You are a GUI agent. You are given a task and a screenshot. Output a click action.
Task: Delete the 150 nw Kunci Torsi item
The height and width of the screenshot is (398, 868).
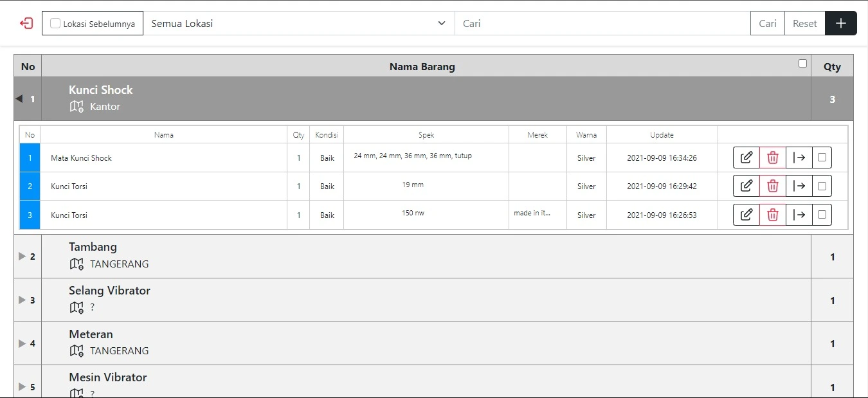(x=773, y=215)
